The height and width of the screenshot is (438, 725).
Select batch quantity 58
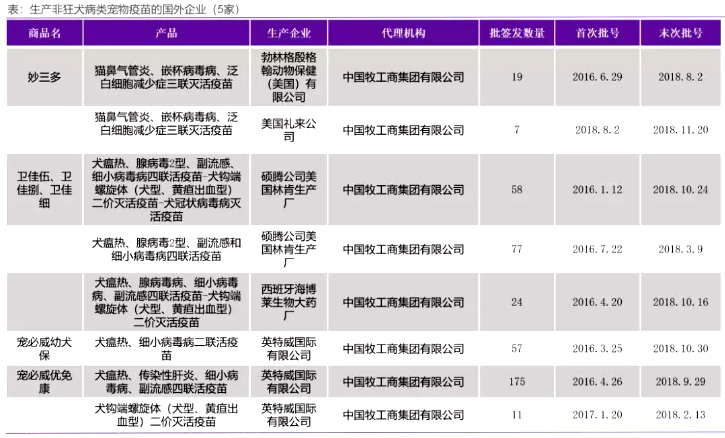pyautogui.click(x=517, y=190)
